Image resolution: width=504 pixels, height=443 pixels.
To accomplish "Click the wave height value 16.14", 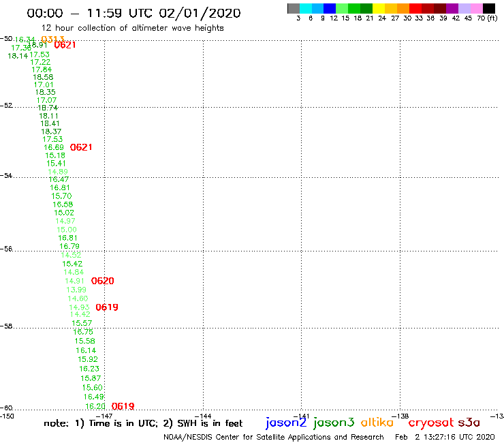I will pos(86,350).
